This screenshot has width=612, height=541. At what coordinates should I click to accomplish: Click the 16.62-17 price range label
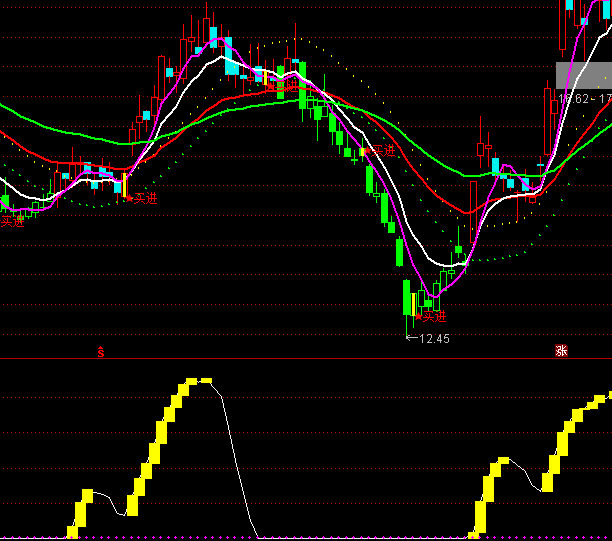click(585, 99)
